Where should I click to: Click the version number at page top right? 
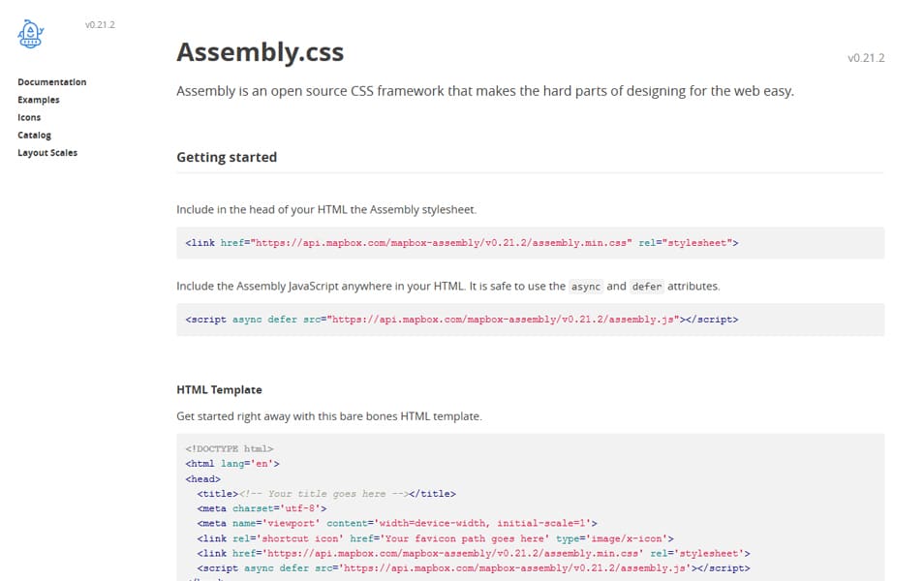[x=866, y=58]
